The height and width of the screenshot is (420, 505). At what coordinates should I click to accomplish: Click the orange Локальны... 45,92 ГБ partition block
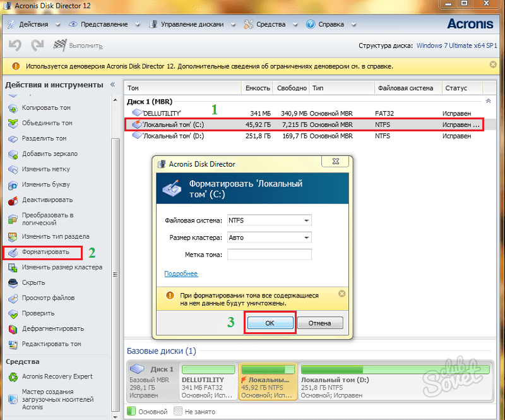(268, 381)
